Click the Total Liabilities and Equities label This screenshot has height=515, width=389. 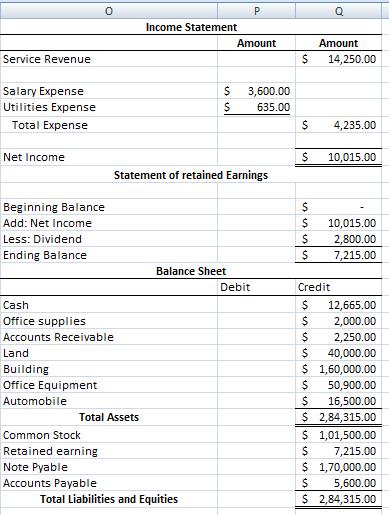109,499
